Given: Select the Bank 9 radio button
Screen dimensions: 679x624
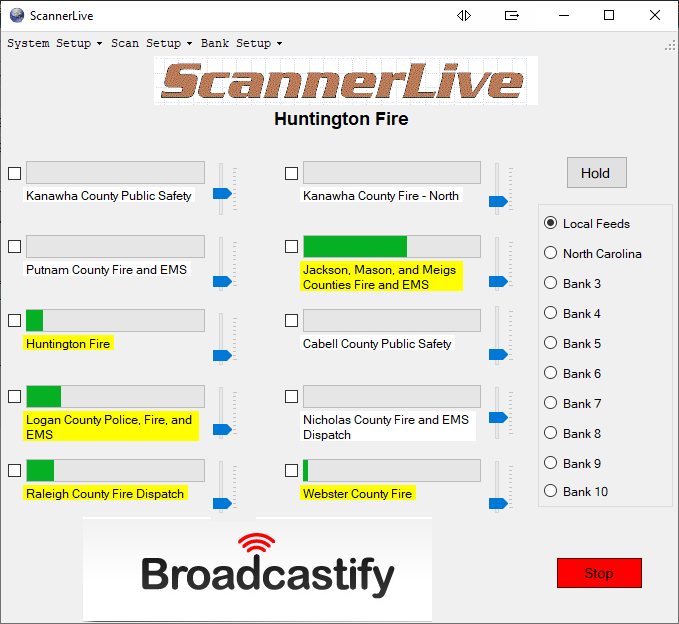Looking at the screenshot, I should tap(550, 463).
